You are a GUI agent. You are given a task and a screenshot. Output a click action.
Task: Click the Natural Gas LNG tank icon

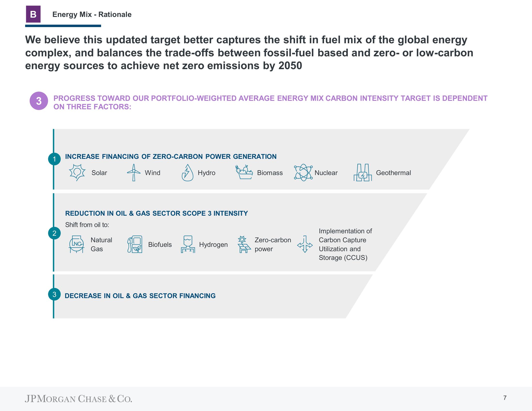(77, 244)
